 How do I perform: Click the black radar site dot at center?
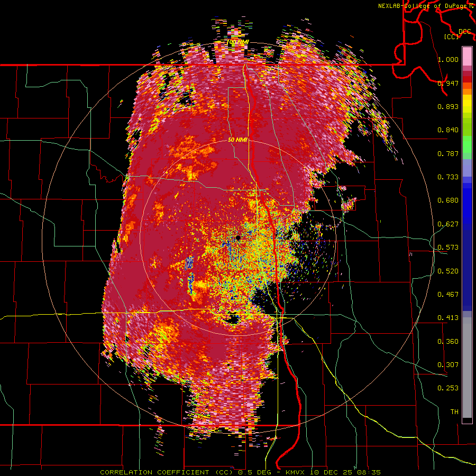click(237, 237)
